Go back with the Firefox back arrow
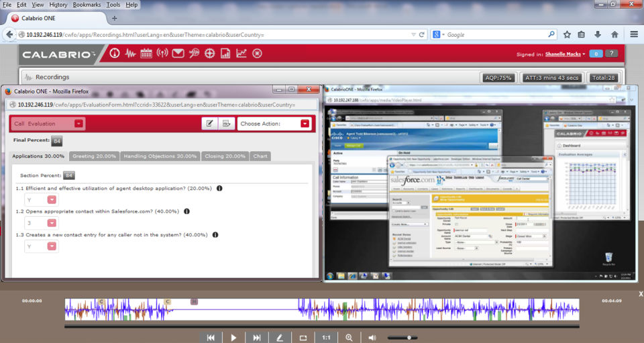The width and height of the screenshot is (644, 343). click(9, 34)
